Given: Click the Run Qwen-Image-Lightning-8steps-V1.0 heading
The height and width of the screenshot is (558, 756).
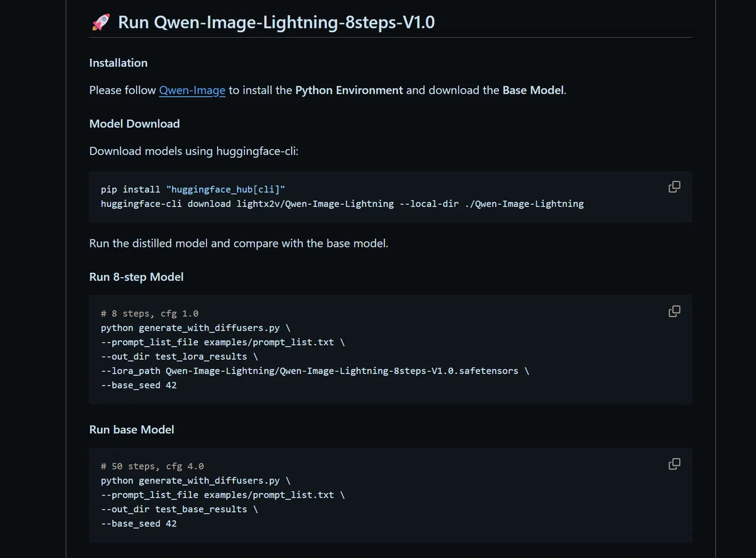Looking at the screenshot, I should [x=277, y=23].
